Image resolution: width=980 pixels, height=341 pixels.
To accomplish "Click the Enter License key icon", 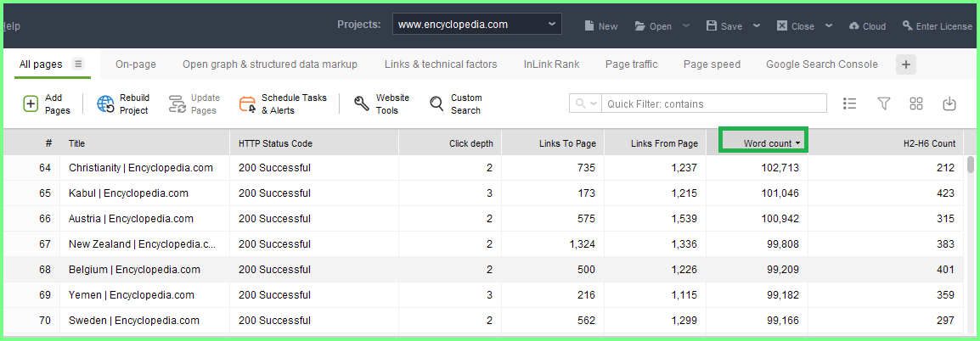I will 908,25.
